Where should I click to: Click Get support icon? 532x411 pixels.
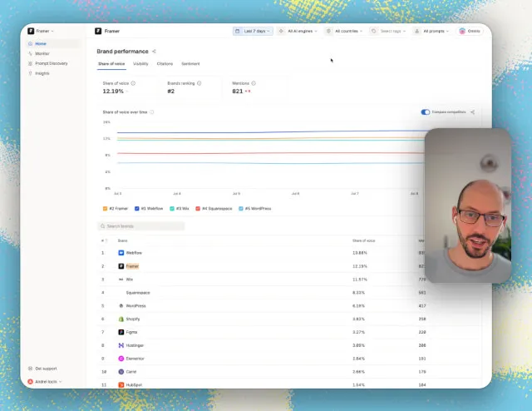30,369
